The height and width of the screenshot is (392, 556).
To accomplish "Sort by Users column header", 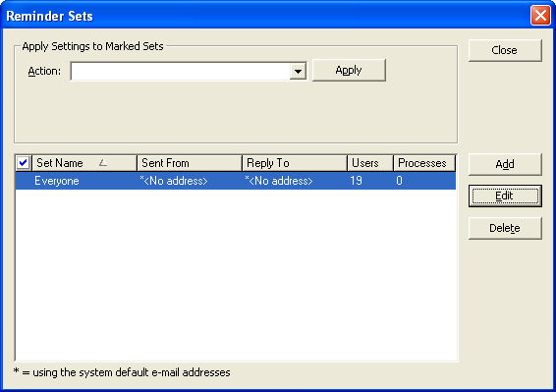I will click(370, 163).
